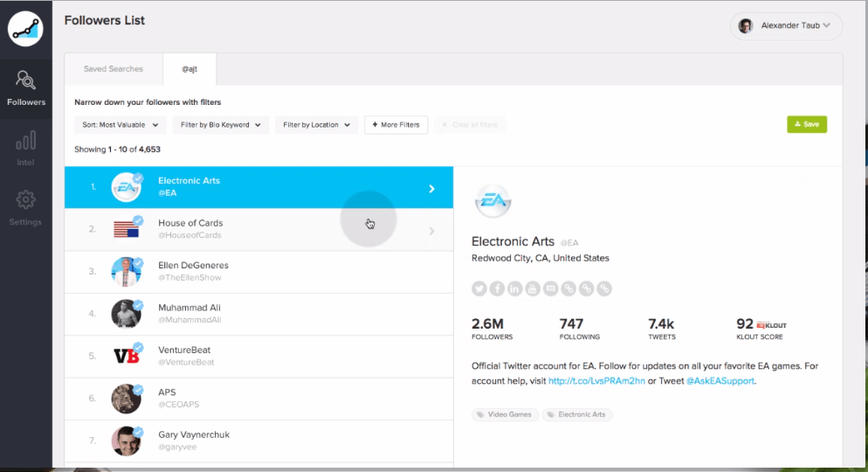Click Ellen DeGeneres avatar
This screenshot has height=472, width=868.
coord(127,272)
